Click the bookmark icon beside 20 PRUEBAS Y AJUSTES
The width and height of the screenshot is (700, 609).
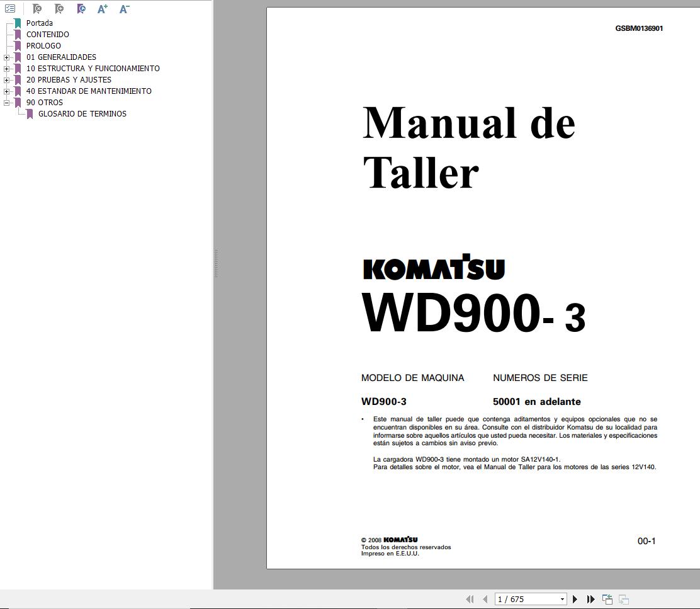tap(18, 80)
